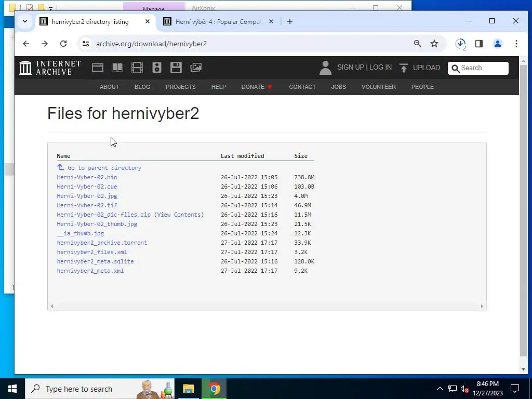Open hernivyber2_files.xml
The width and height of the screenshot is (532, 399).
92,252
